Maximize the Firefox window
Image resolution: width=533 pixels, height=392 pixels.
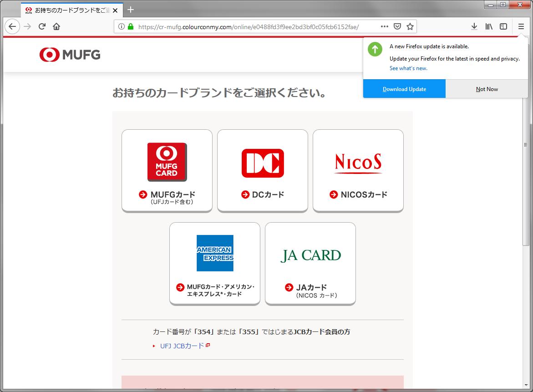[x=503, y=5]
